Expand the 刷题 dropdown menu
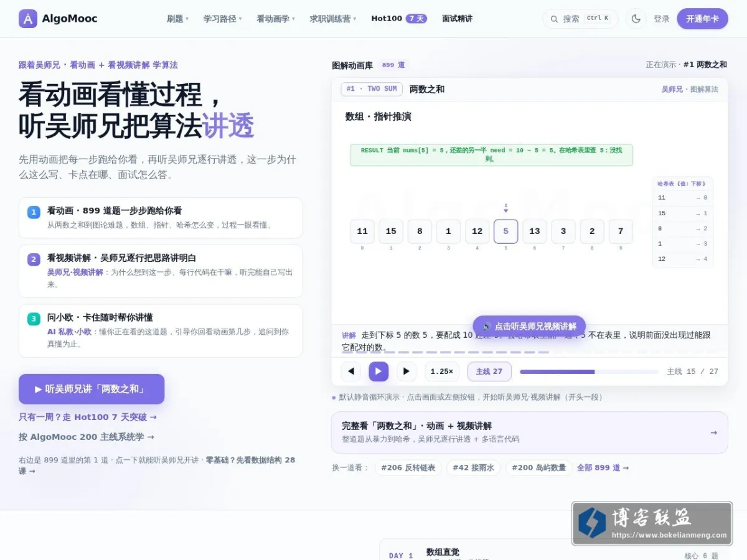 coord(177,19)
